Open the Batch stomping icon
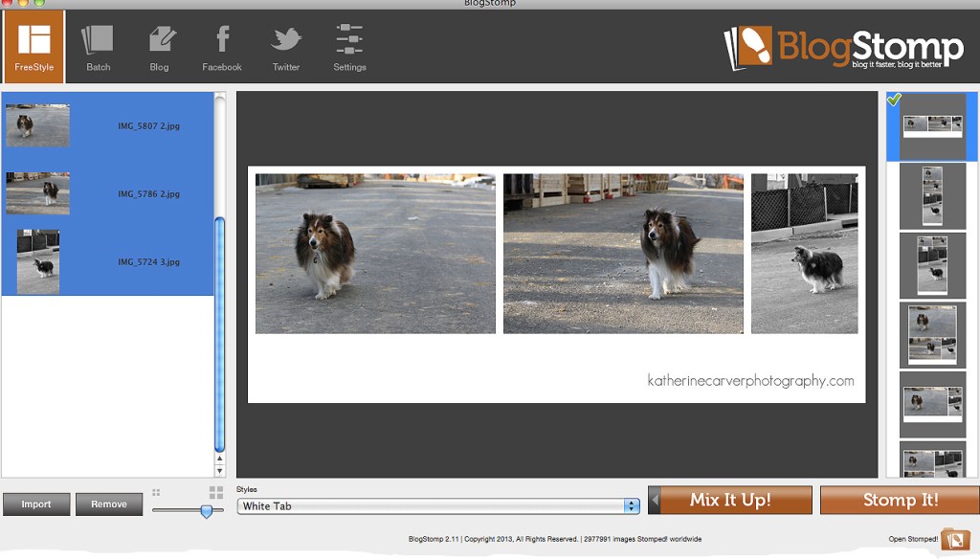Screen dimensions: 980x560 point(97,43)
